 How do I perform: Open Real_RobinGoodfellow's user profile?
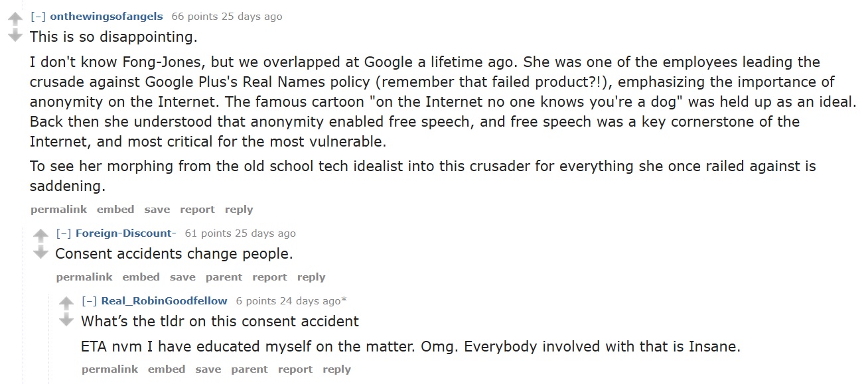point(163,300)
